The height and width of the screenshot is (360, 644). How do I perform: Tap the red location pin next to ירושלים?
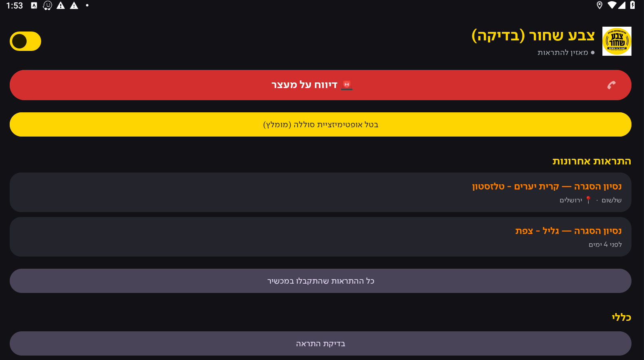(x=588, y=200)
